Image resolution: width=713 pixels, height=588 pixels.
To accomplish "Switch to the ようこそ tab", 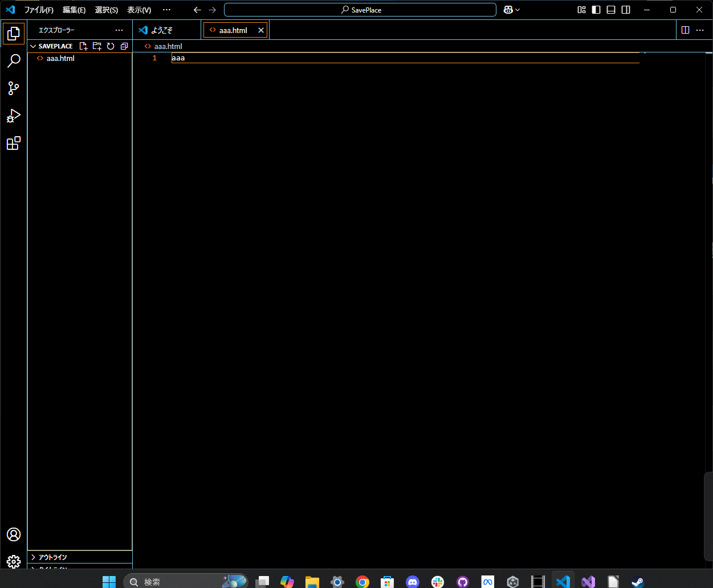I will pos(166,30).
